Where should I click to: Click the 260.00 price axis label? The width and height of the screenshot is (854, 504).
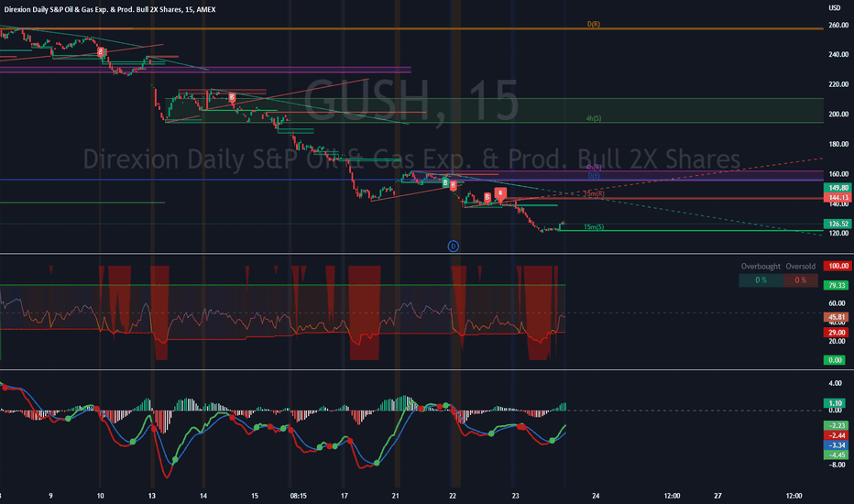pos(838,25)
